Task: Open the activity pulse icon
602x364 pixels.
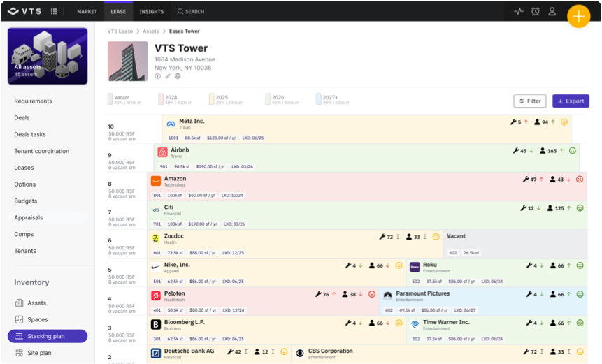Action: (518, 11)
